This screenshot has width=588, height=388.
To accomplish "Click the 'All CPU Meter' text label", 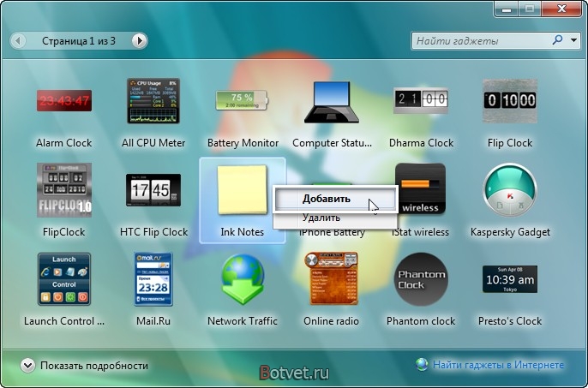I will [x=153, y=143].
